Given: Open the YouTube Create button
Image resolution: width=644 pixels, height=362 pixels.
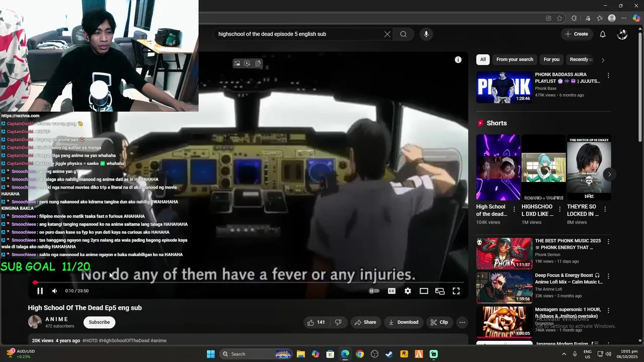Looking at the screenshot, I should point(577,34).
